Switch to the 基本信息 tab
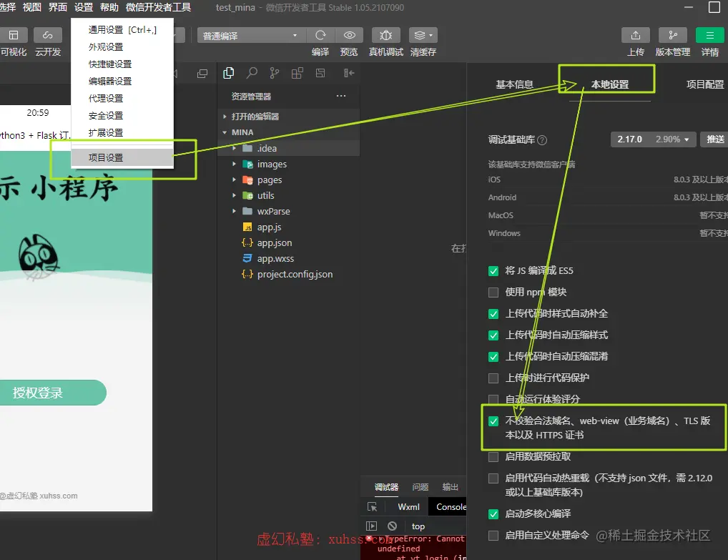The width and height of the screenshot is (728, 560). coord(514,84)
